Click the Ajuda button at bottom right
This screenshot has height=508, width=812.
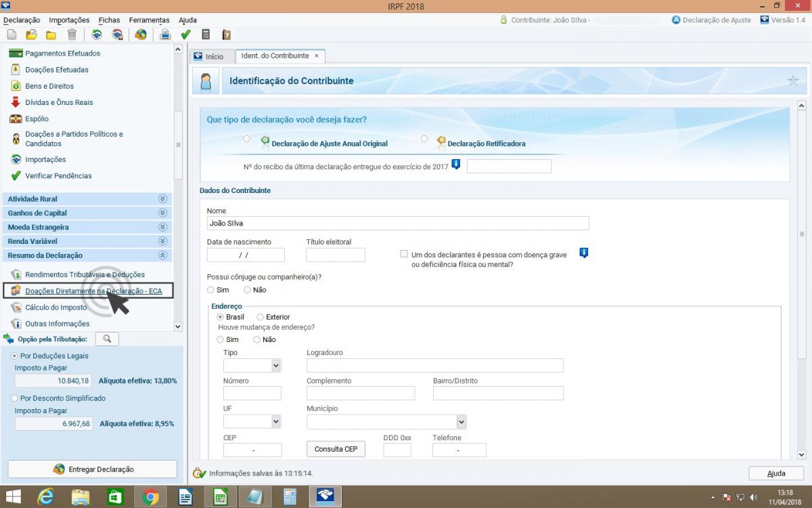[776, 473]
